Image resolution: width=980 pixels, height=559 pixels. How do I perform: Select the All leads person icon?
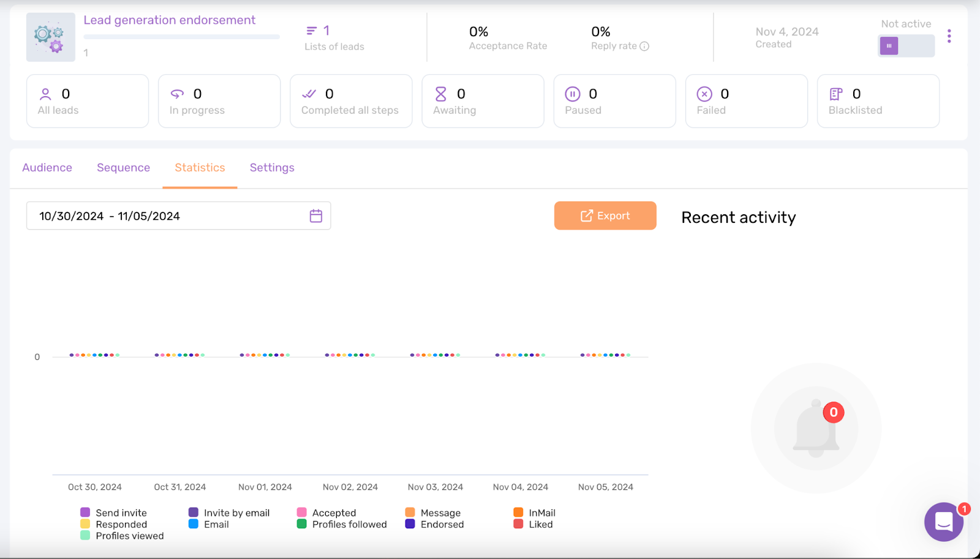45,94
